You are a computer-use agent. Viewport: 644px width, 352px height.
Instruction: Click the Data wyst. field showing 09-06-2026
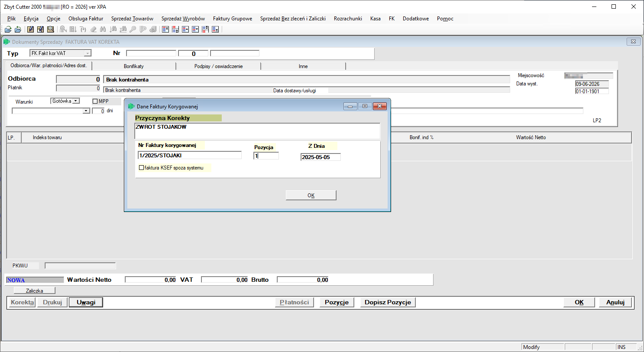(x=592, y=84)
